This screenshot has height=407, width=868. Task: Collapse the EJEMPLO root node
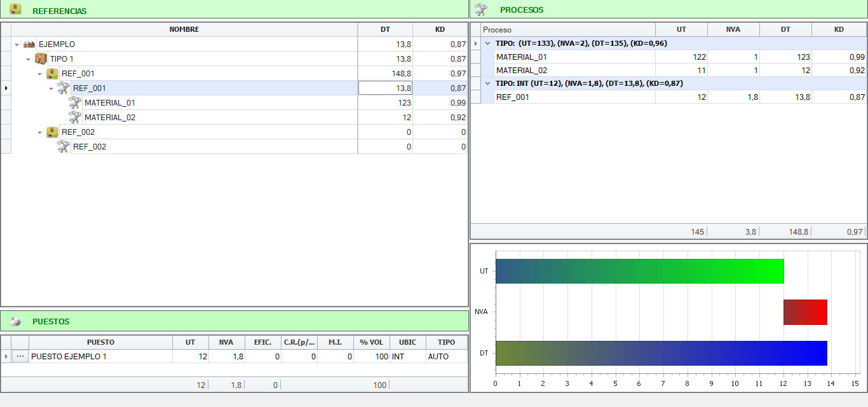[x=17, y=45]
